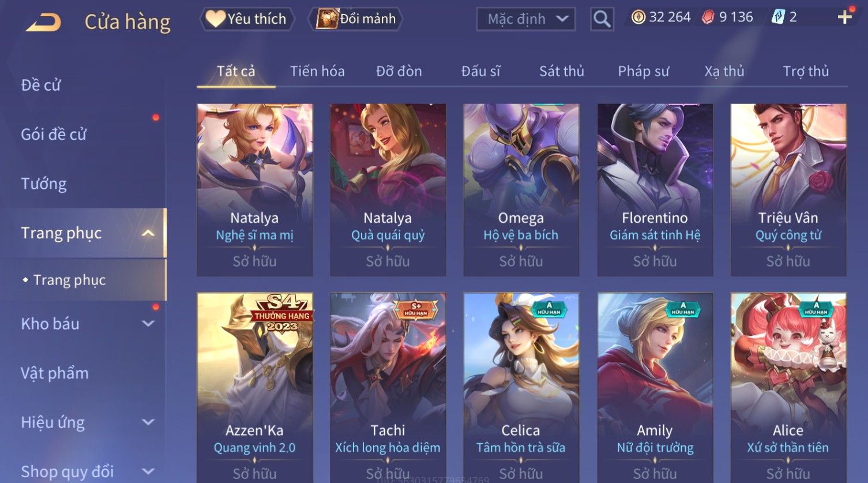The image size is (868, 483).
Task: Open the Mặc định sort dropdown
Action: point(526,19)
